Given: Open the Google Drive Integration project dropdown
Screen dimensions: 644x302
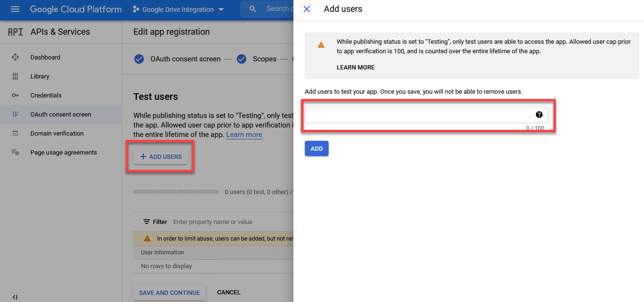Looking at the screenshot, I should click(179, 10).
